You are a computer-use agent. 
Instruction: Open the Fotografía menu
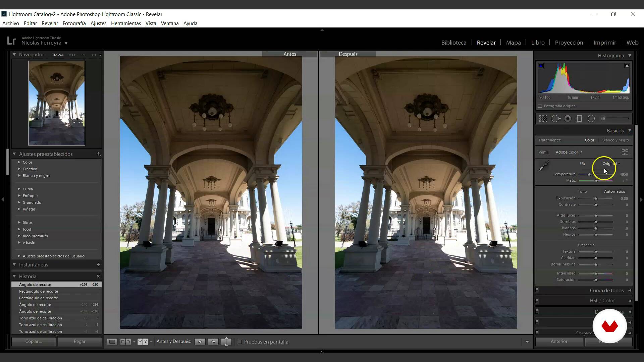(74, 23)
